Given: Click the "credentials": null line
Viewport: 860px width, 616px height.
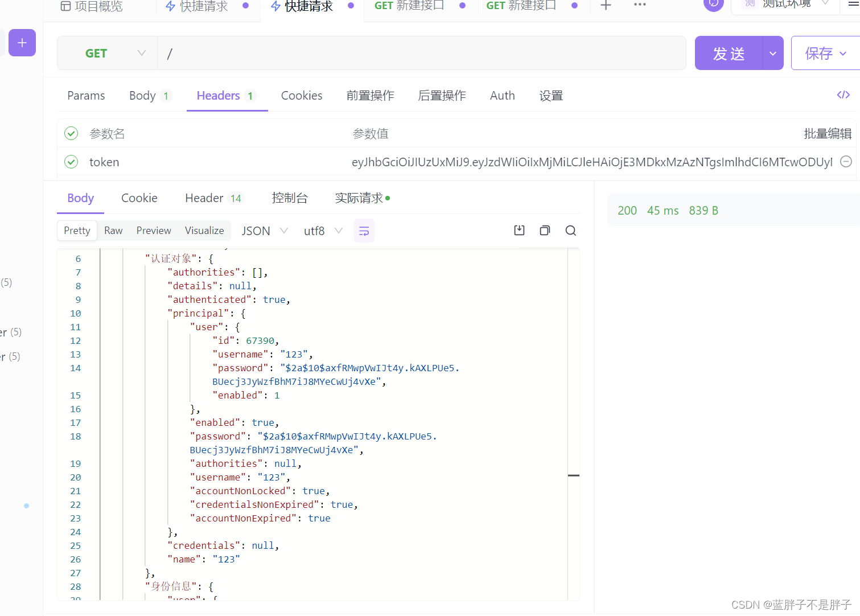Looking at the screenshot, I should pos(223,545).
